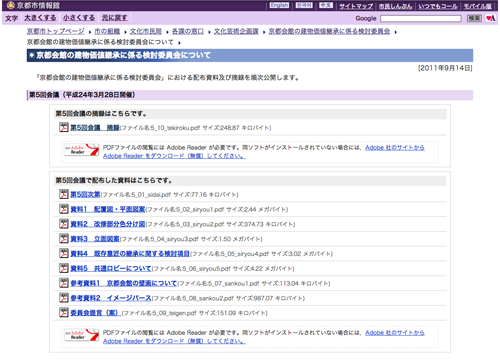Focus the Google search input field

(421, 18)
